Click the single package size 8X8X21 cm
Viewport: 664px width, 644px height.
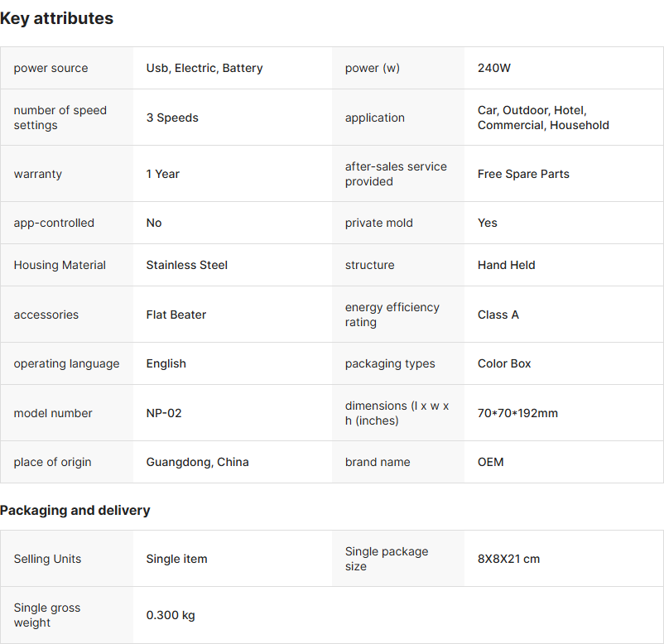[x=508, y=559]
